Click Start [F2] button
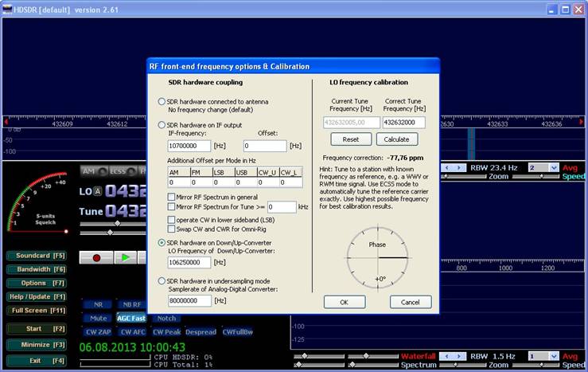588x372 pixels. click(x=37, y=329)
